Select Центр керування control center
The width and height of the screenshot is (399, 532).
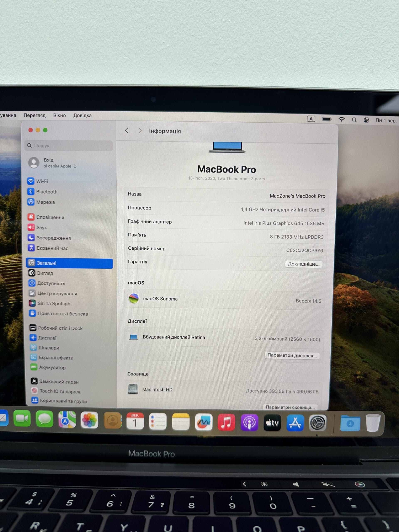click(x=53, y=293)
